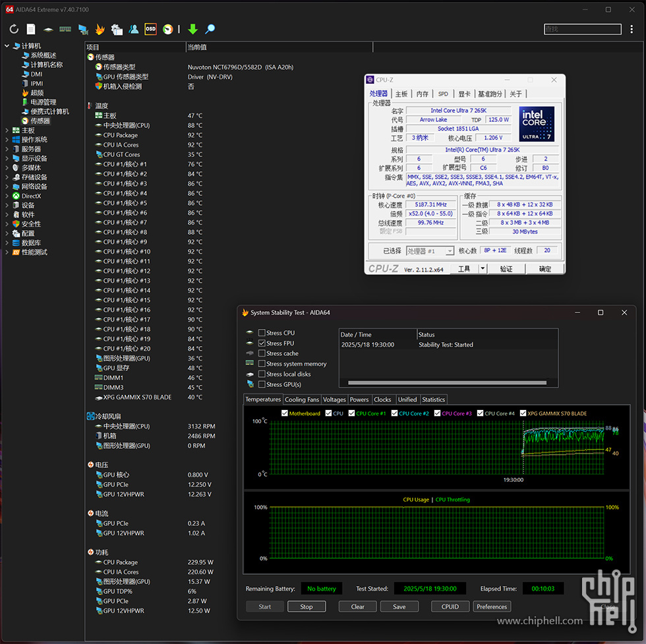646x644 pixels.
Task: Click the Stop button
Action: click(307, 606)
